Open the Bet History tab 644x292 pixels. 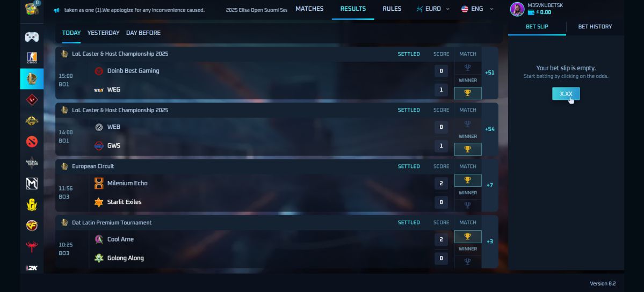pyautogui.click(x=595, y=27)
